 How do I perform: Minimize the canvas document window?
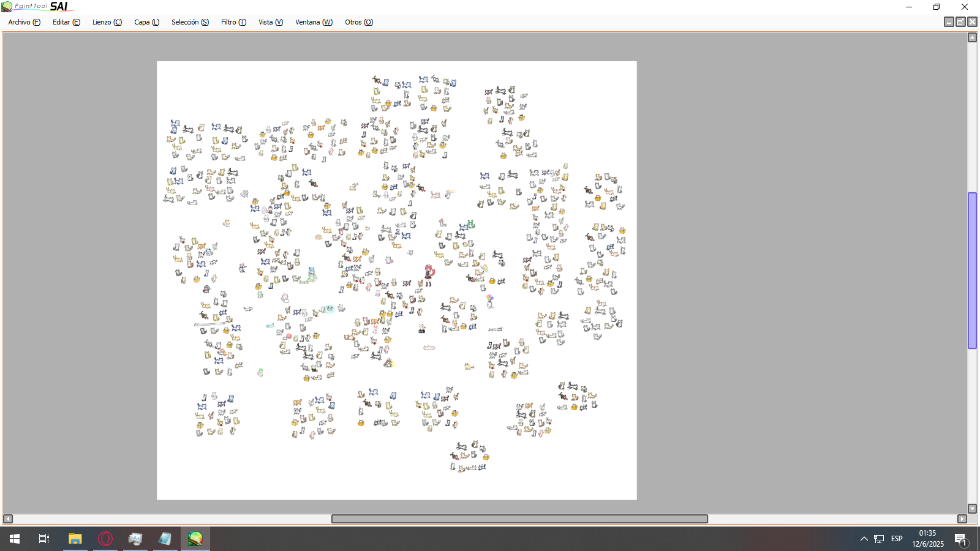coord(949,22)
